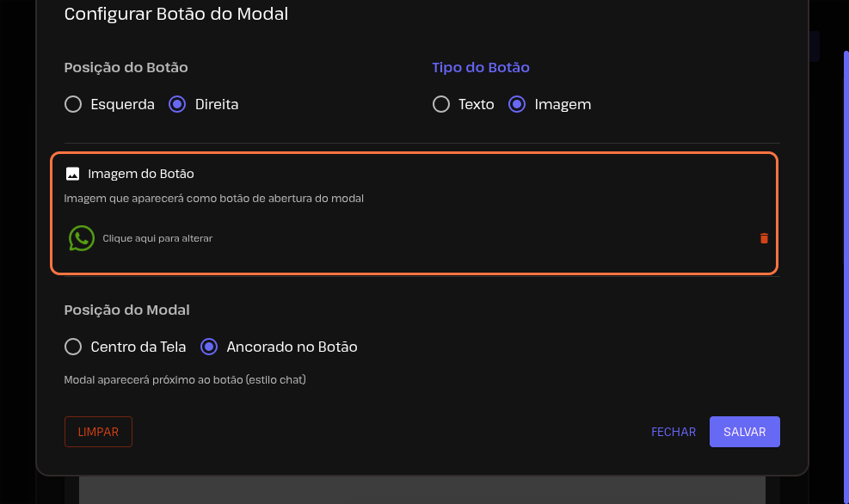The height and width of the screenshot is (504, 849).
Task: Click the 'Posição do Modal' heading
Action: 126,310
